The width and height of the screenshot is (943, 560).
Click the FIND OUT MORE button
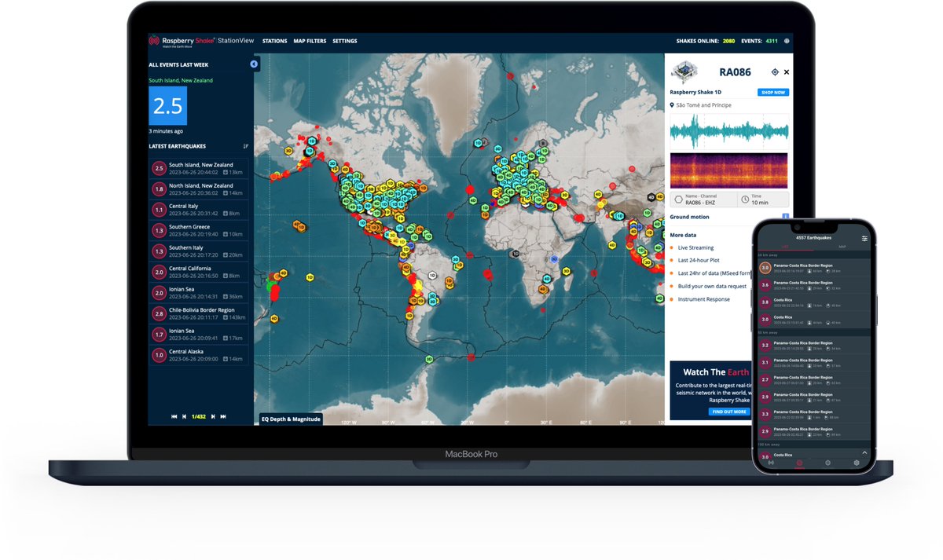point(728,412)
